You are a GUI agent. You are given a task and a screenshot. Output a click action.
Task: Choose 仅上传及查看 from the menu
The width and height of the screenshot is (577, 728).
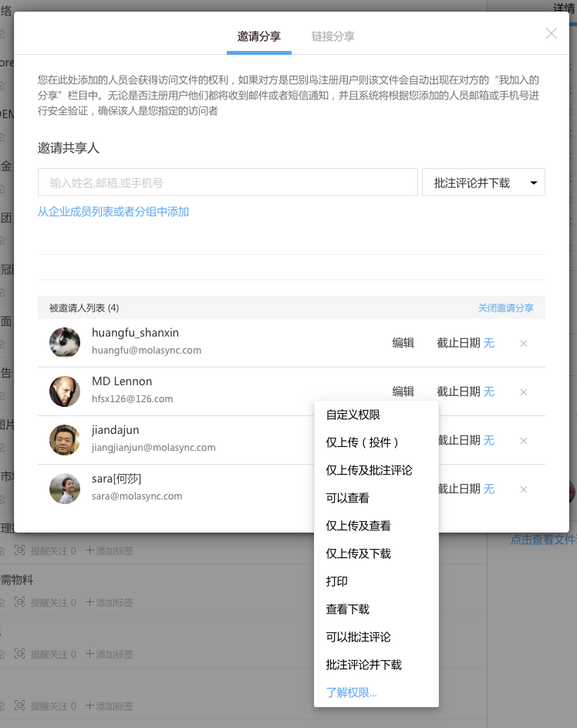[x=376, y=526]
